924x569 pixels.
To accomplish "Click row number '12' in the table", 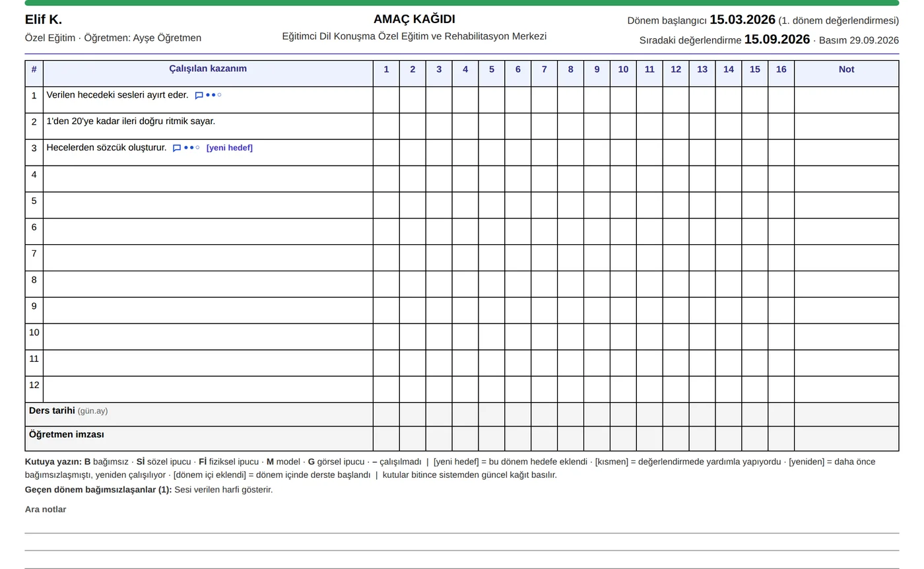I will pyautogui.click(x=34, y=385).
